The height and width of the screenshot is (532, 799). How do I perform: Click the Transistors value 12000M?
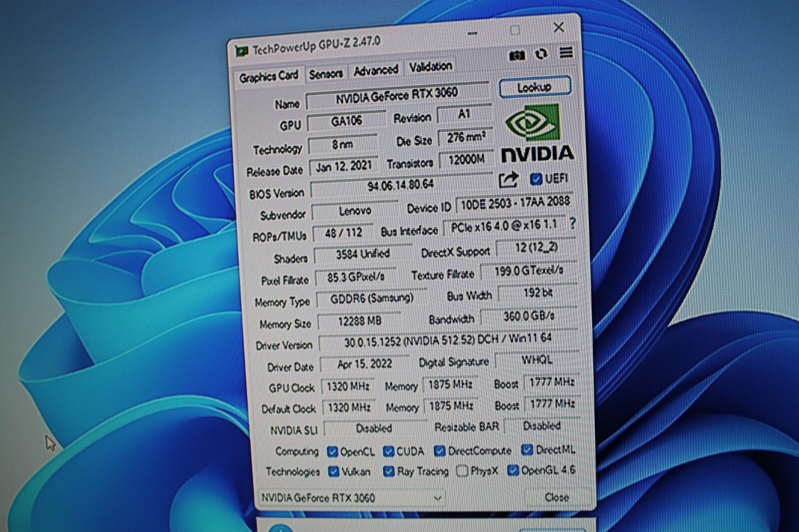point(466,160)
